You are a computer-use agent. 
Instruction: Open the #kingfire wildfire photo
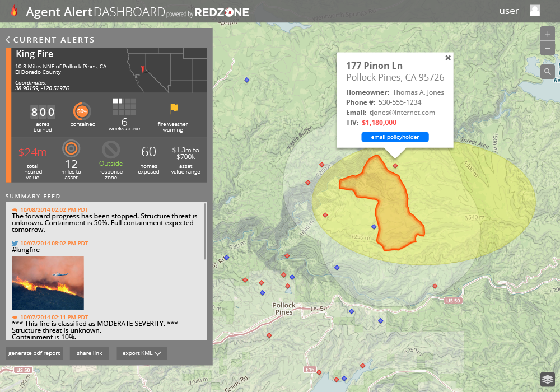pyautogui.click(x=48, y=283)
